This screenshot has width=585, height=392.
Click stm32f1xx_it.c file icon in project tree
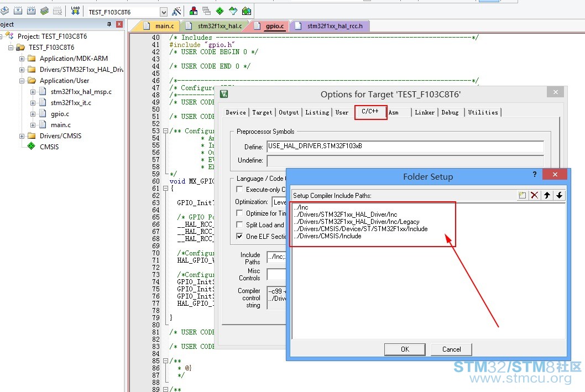coord(43,102)
